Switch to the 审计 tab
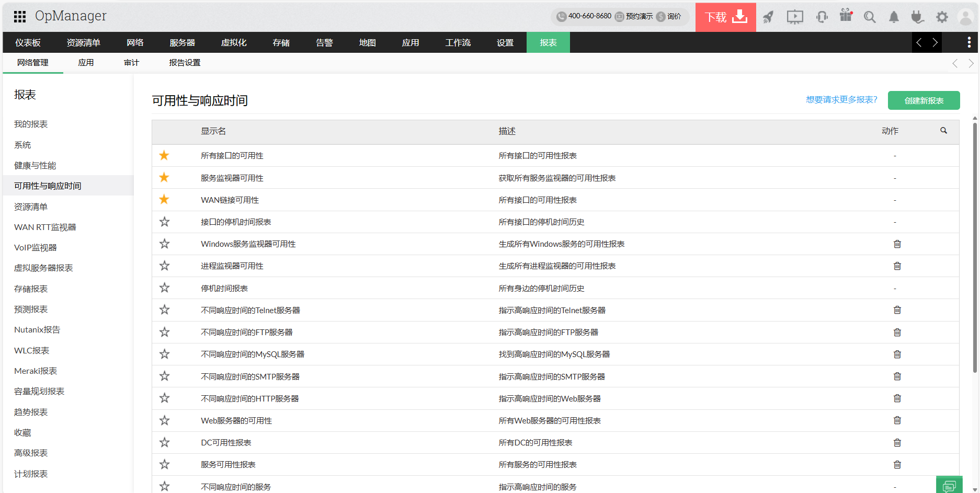This screenshot has width=980, height=493. [132, 63]
